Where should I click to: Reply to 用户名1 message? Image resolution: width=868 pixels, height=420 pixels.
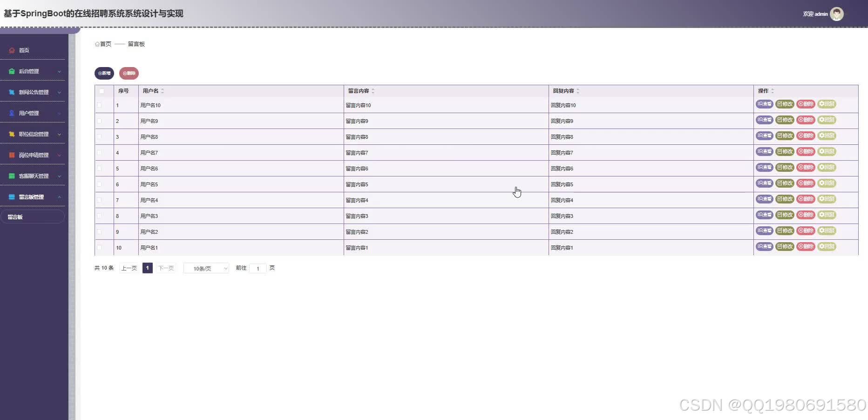(x=827, y=246)
